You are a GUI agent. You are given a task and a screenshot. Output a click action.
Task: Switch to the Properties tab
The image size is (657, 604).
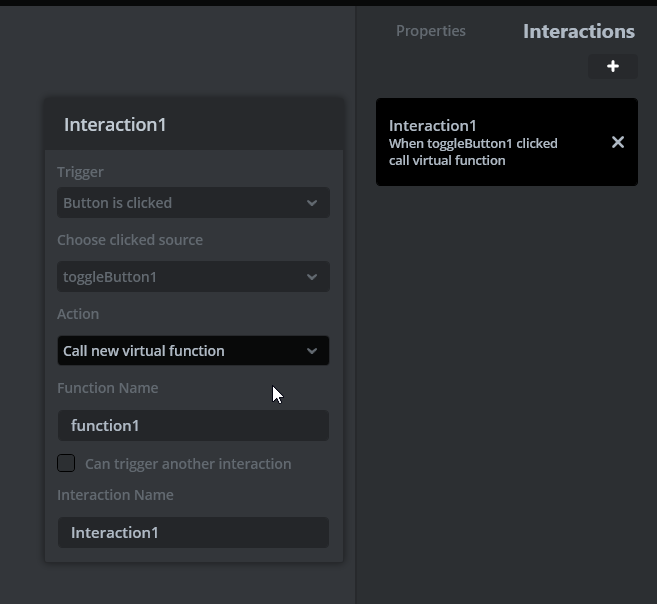[x=430, y=31]
